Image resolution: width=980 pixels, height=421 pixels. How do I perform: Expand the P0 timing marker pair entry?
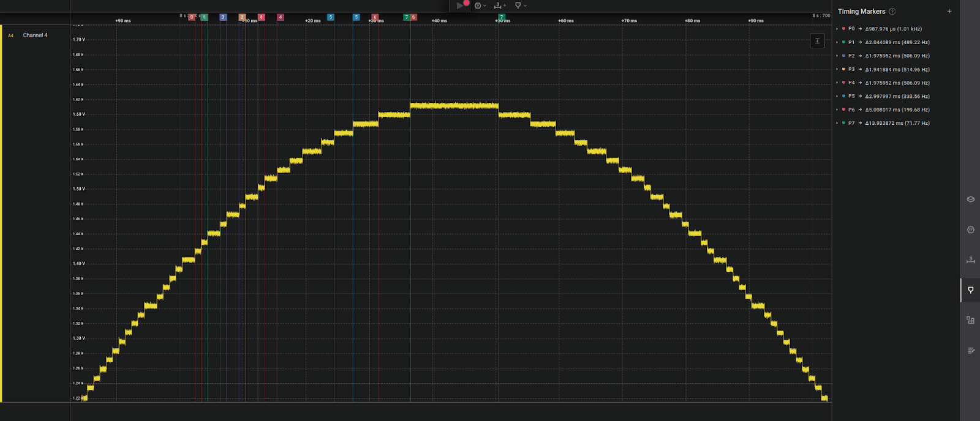[x=837, y=29]
